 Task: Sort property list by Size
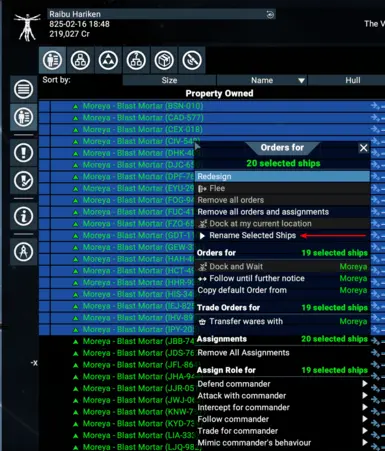click(169, 80)
